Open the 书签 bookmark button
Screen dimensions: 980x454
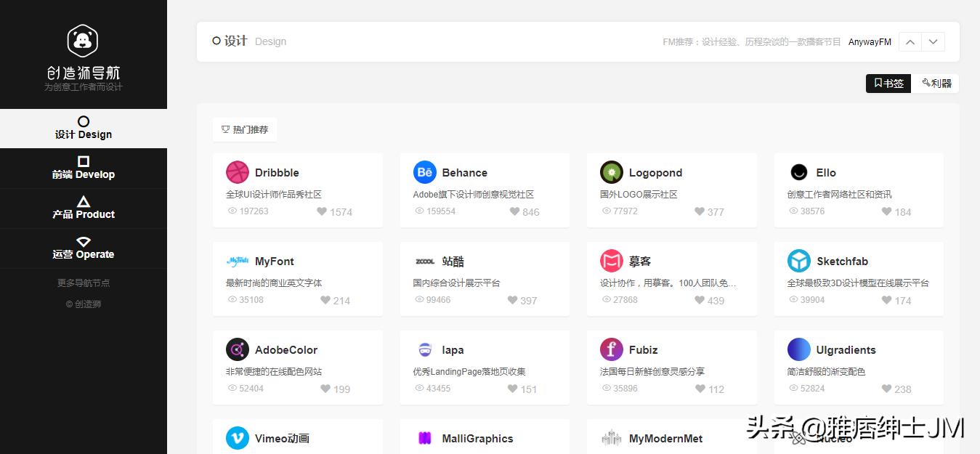click(x=888, y=83)
